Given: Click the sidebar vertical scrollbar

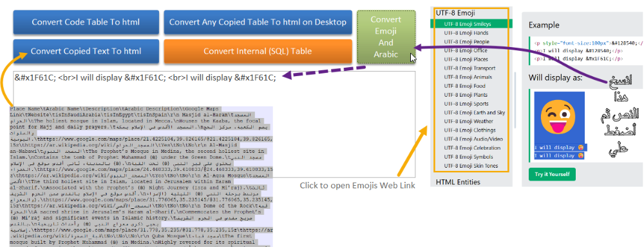Looking at the screenshot, I should 516,101.
